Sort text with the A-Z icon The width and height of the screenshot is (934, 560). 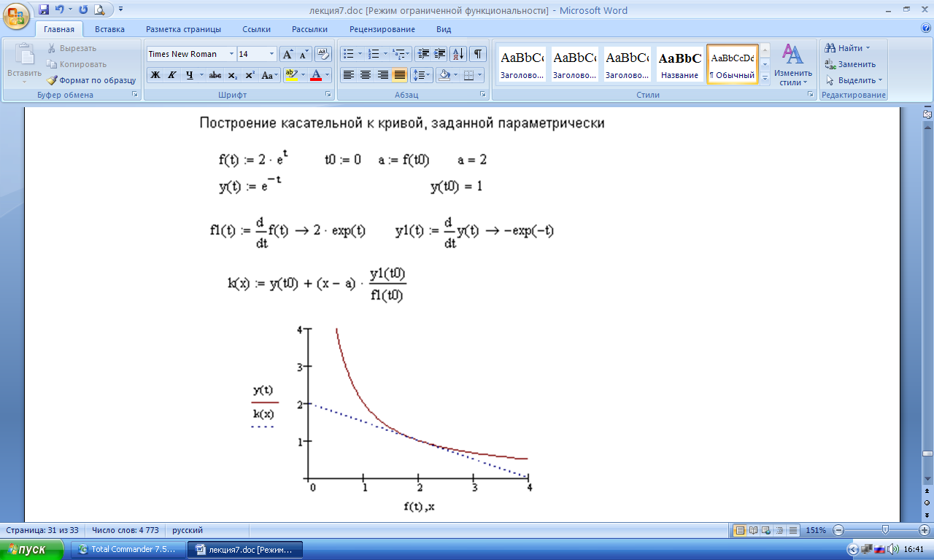[458, 54]
